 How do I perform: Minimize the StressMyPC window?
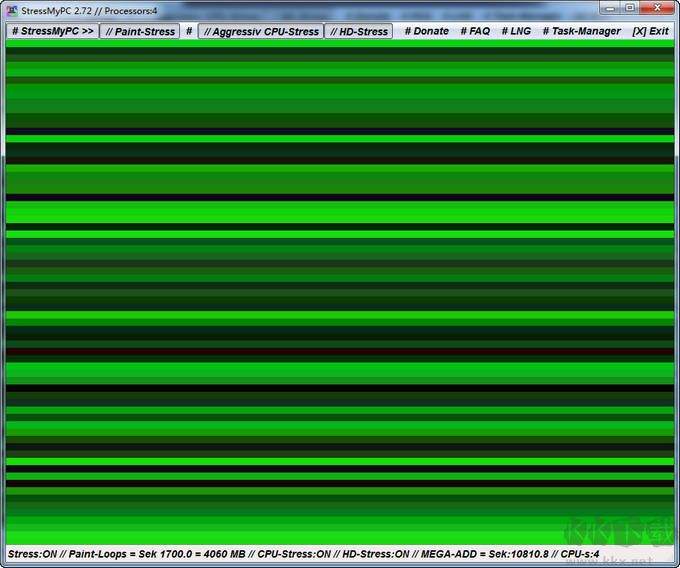[x=607, y=8]
